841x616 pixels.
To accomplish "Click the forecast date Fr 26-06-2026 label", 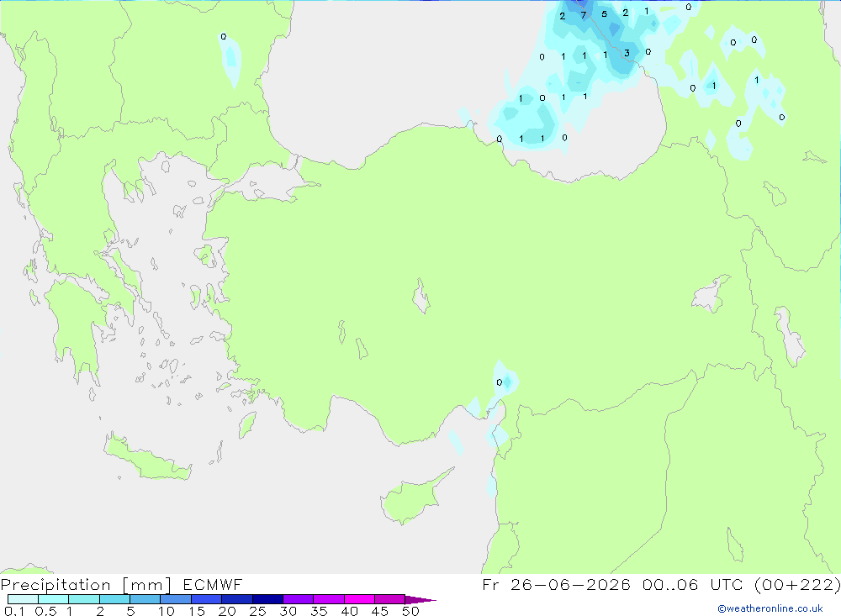I will [556, 584].
